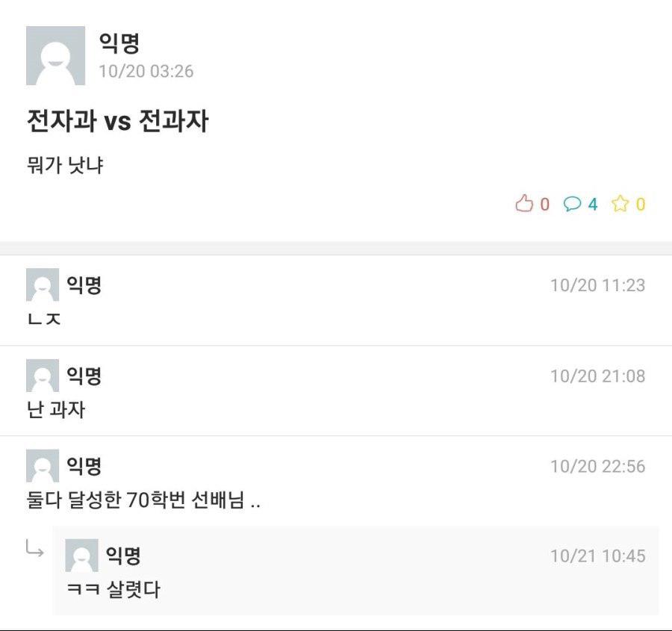Click the comment text 난 과자
Screen dimensions: 672x631
point(56,409)
